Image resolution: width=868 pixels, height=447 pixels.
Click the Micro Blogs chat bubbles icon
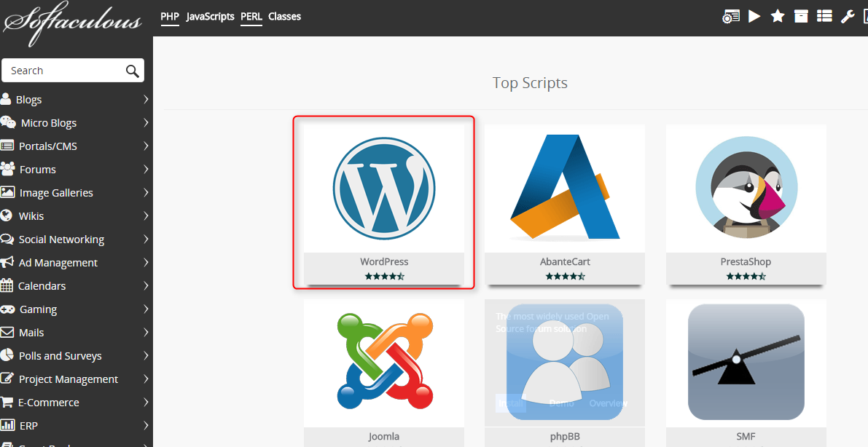coord(8,122)
